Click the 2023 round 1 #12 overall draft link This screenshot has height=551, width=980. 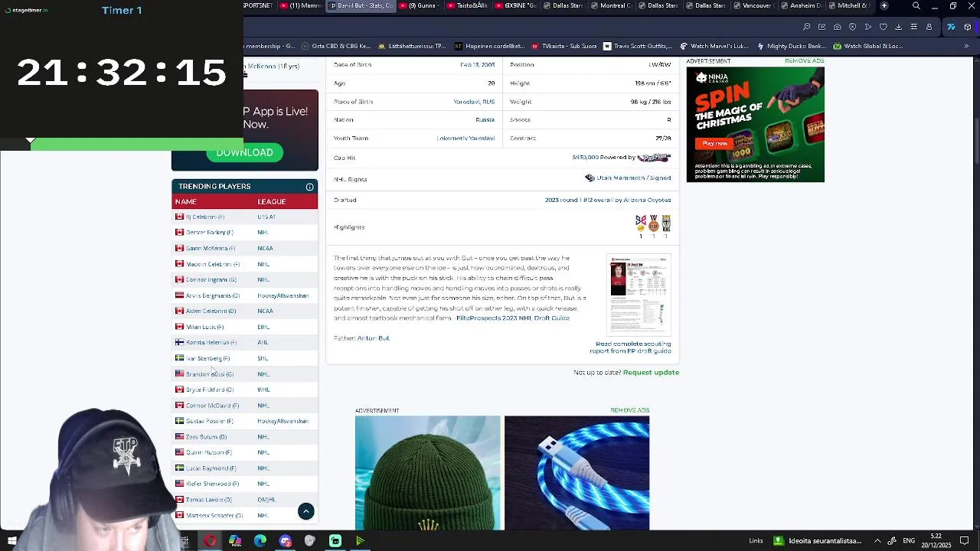coord(608,200)
